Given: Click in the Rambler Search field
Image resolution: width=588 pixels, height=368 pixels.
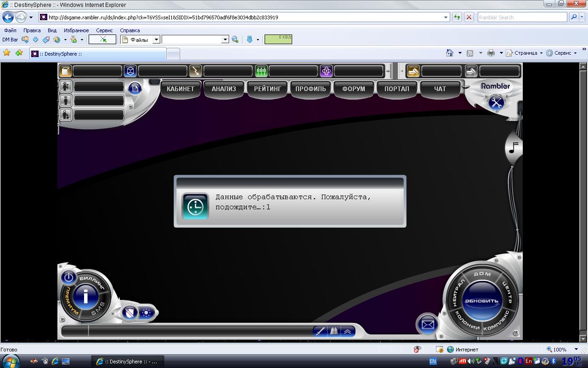Looking at the screenshot, I should point(521,17).
